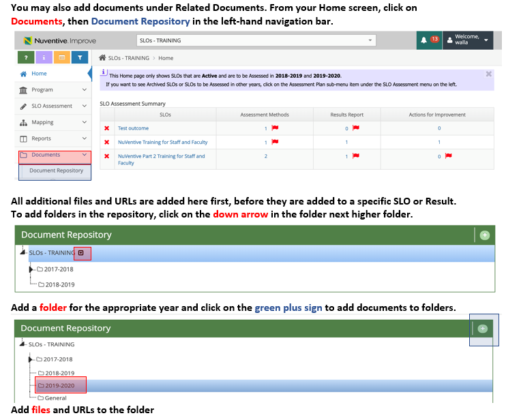Open the Welcome user account menu
521x420 pixels.
tap(469, 40)
